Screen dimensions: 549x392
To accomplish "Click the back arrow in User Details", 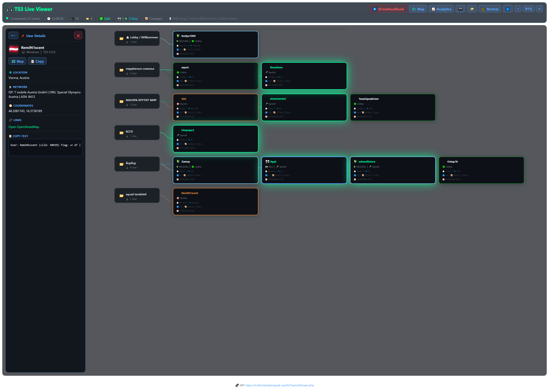I will 14,35.
